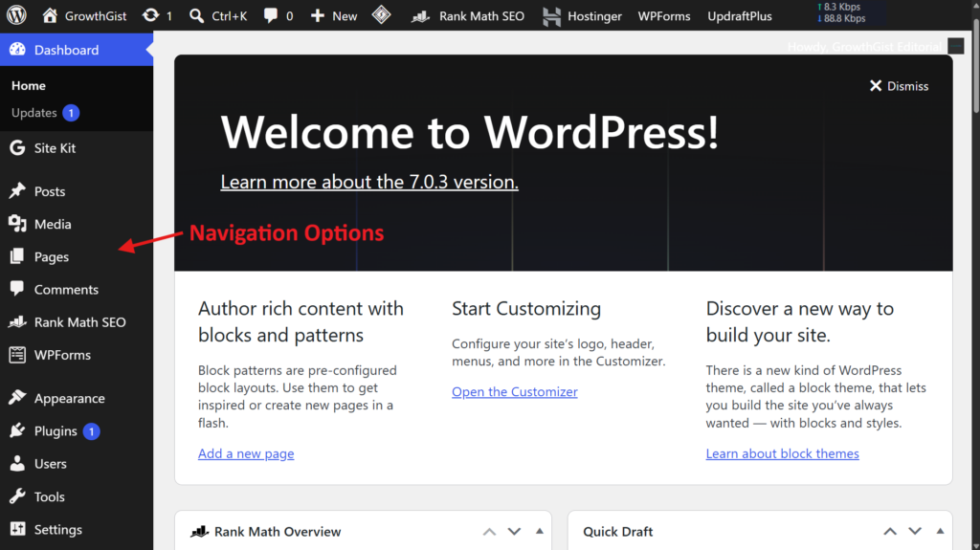980x550 pixels.
Task: Move Quick Draft widget up
Action: pos(890,532)
